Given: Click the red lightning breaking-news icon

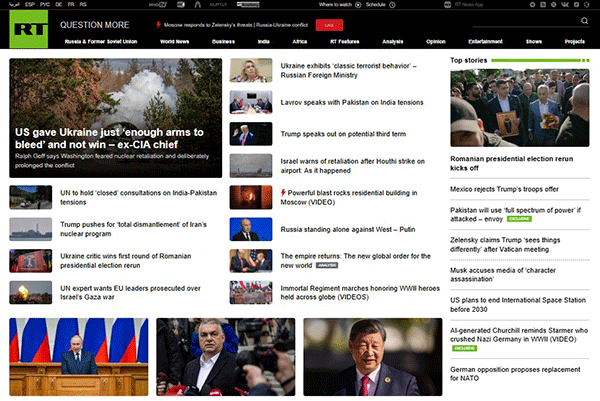Looking at the screenshot, I should click(x=158, y=25).
